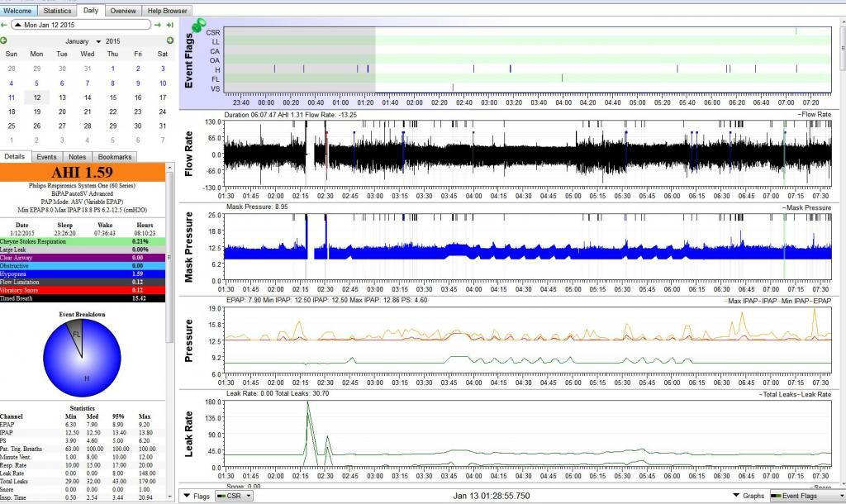Viewport: 846px width, 504px height.
Task: Open the Events tab in left panel
Action: tap(47, 156)
